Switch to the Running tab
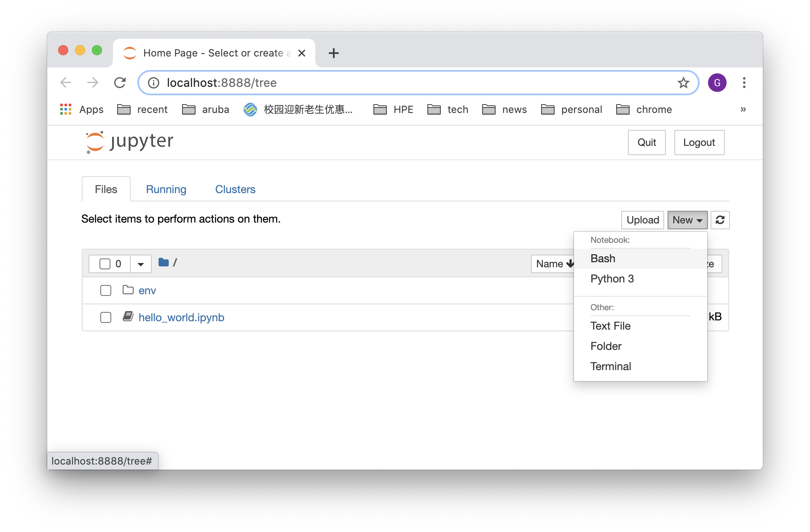 coord(166,189)
